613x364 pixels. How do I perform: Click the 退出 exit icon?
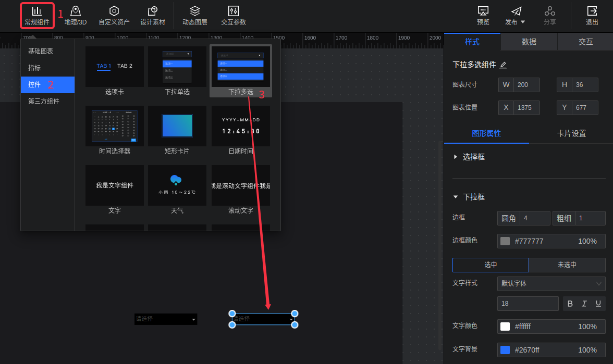tap(592, 15)
